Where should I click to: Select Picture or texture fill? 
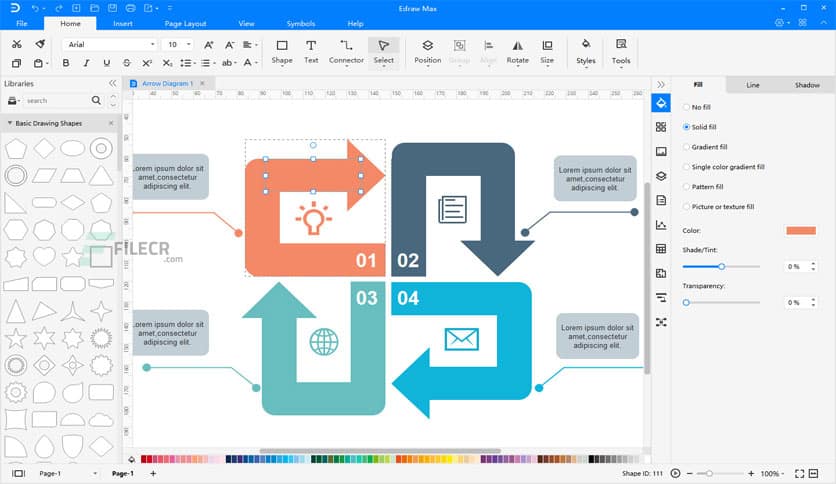[x=718, y=207]
